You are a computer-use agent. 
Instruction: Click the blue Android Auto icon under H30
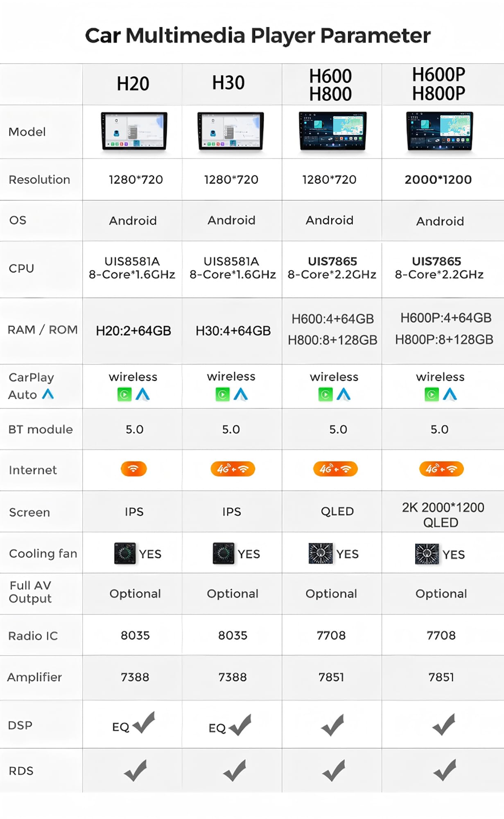coord(241,395)
